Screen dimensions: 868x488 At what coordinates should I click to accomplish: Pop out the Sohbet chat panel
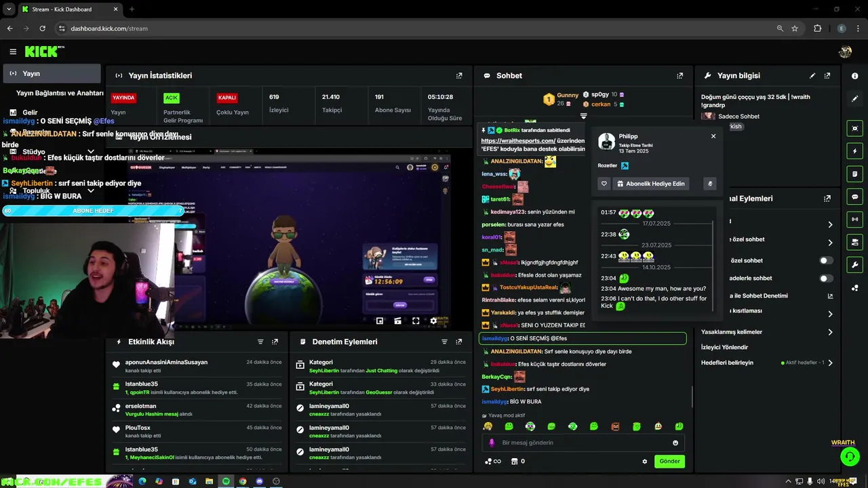click(679, 76)
